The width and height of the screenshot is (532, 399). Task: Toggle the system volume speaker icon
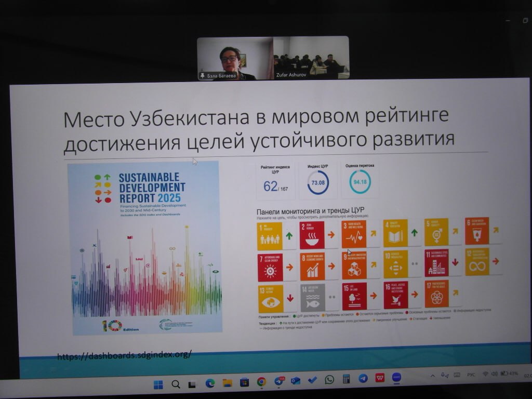tap(495, 374)
